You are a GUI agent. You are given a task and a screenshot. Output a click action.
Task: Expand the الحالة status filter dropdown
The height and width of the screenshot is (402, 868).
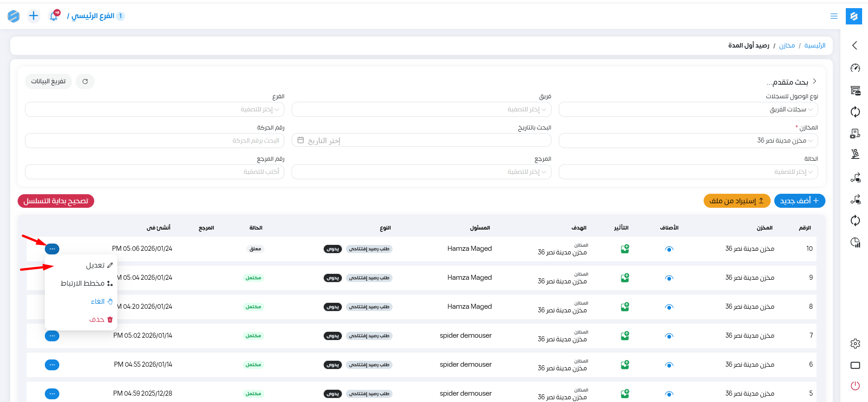[x=688, y=172]
